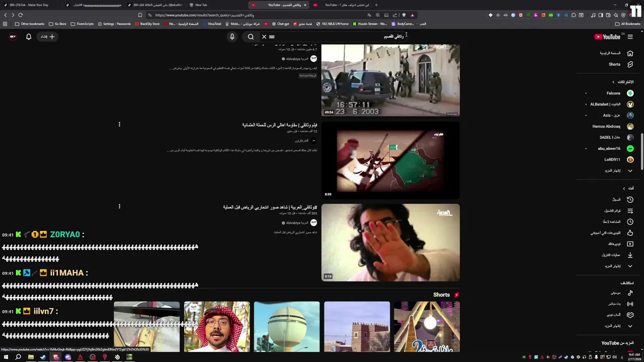The width and height of the screenshot is (644, 362).
Task: Open Shorts in the sidebar
Action: pyautogui.click(x=615, y=64)
